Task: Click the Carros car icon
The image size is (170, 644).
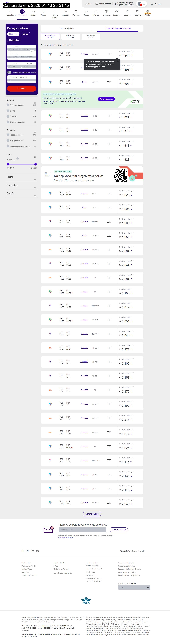Action: click(86, 11)
